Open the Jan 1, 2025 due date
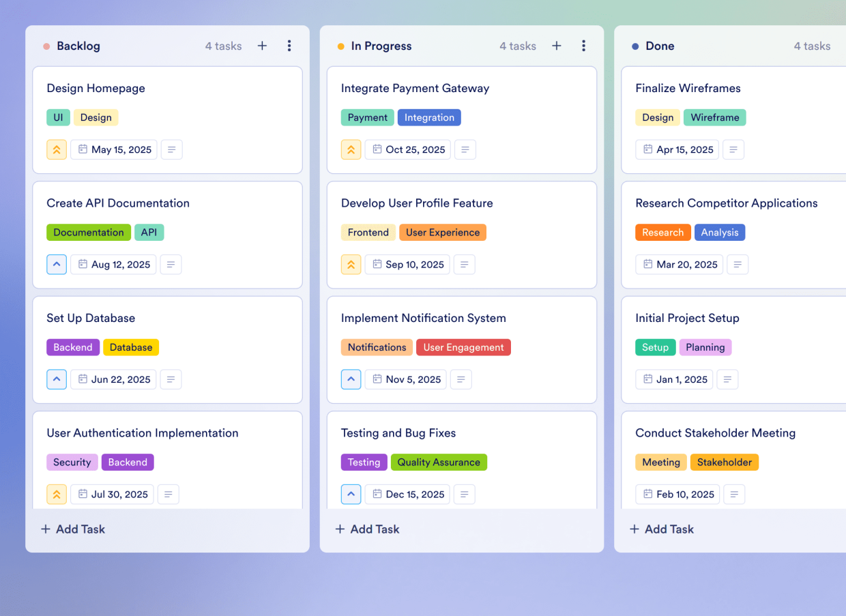Viewport: 846px width, 616px height. point(675,379)
